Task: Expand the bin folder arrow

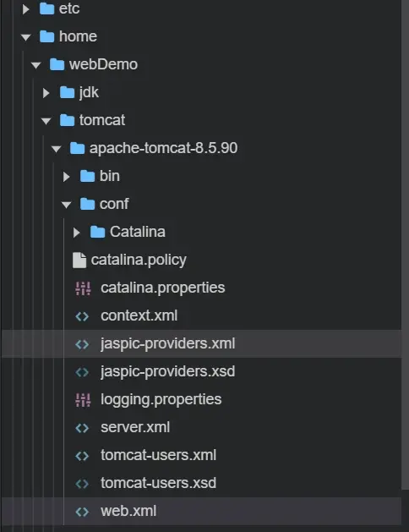Action: (x=66, y=177)
